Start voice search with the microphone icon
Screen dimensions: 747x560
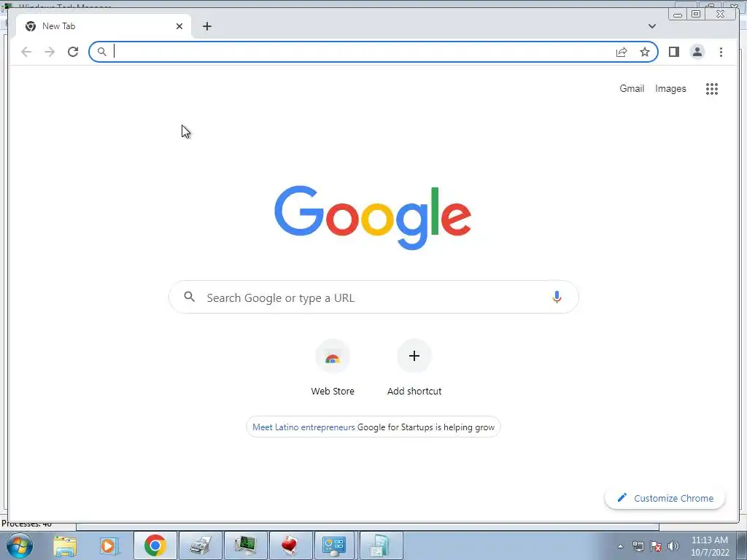557,297
